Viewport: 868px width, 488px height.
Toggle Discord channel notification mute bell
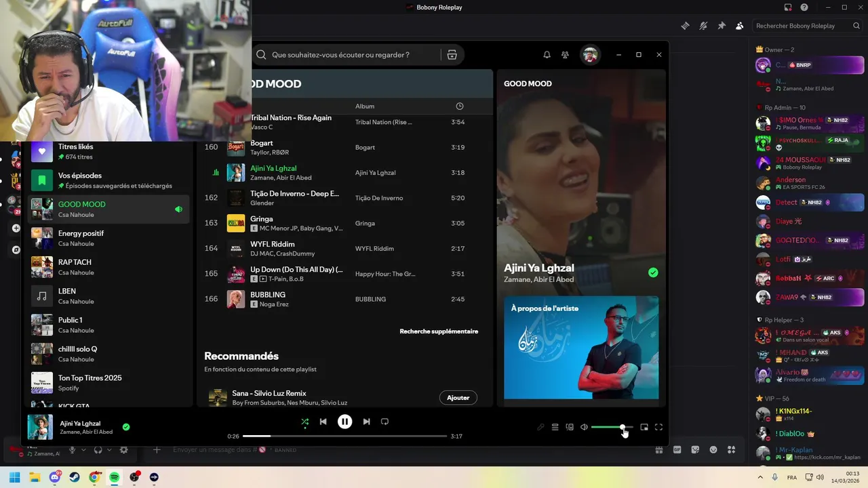coord(703,26)
